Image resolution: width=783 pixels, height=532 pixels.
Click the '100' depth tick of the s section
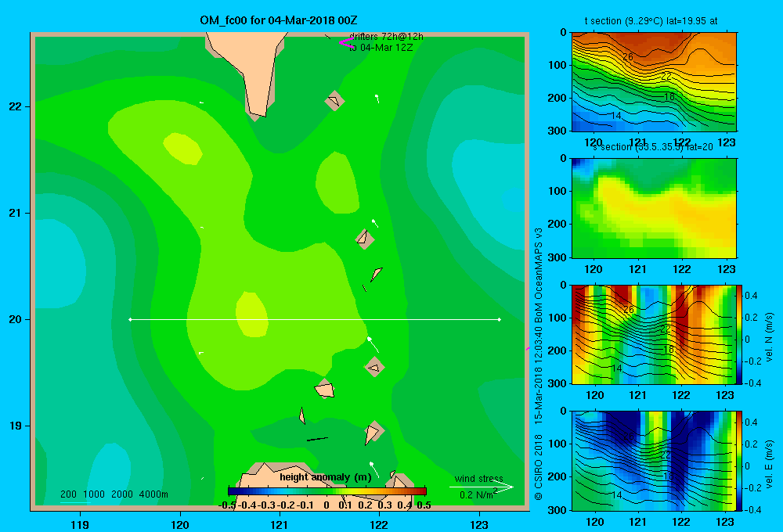557,191
